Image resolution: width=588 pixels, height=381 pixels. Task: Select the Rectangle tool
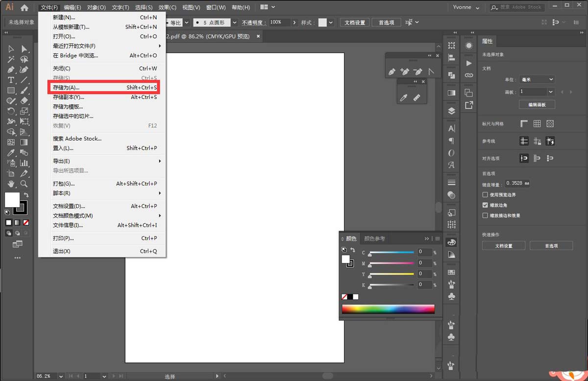pos(11,89)
